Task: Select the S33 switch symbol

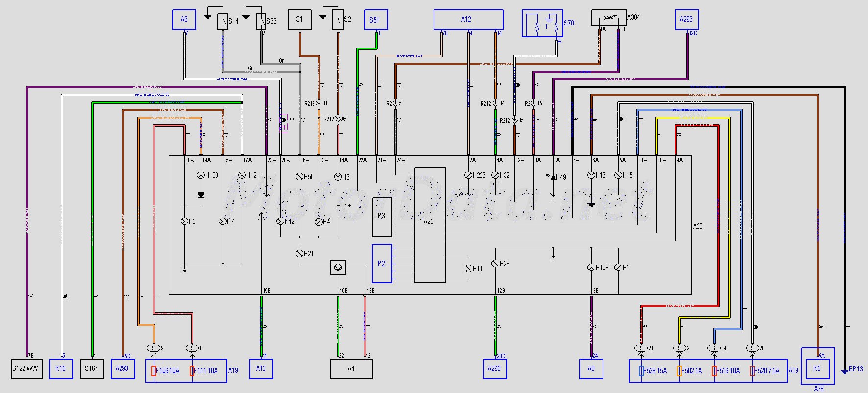Action: pyautogui.click(x=261, y=21)
